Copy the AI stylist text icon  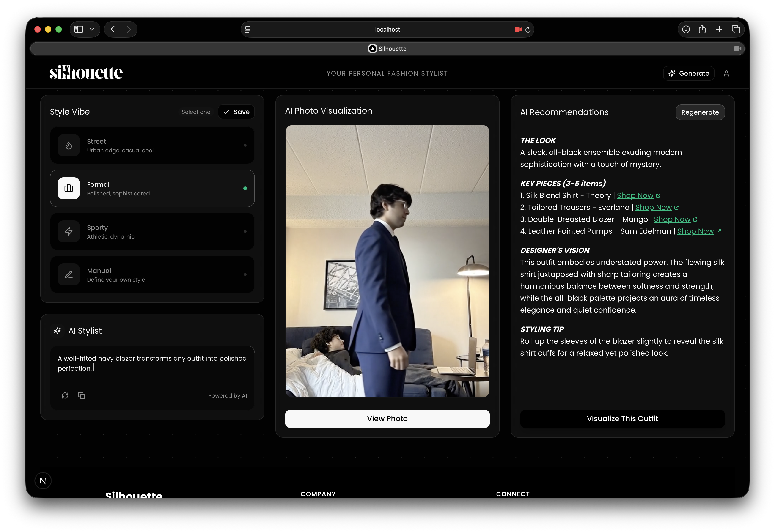point(82,395)
